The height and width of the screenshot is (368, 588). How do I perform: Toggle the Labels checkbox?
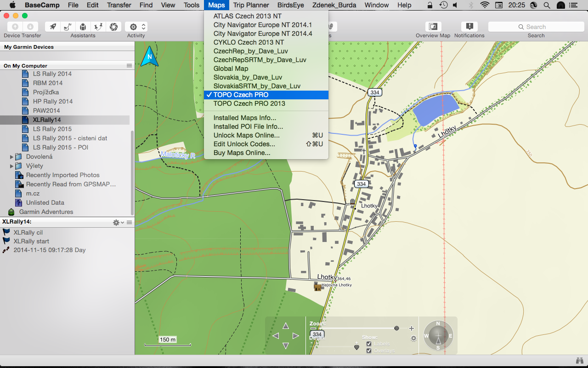coord(369,344)
